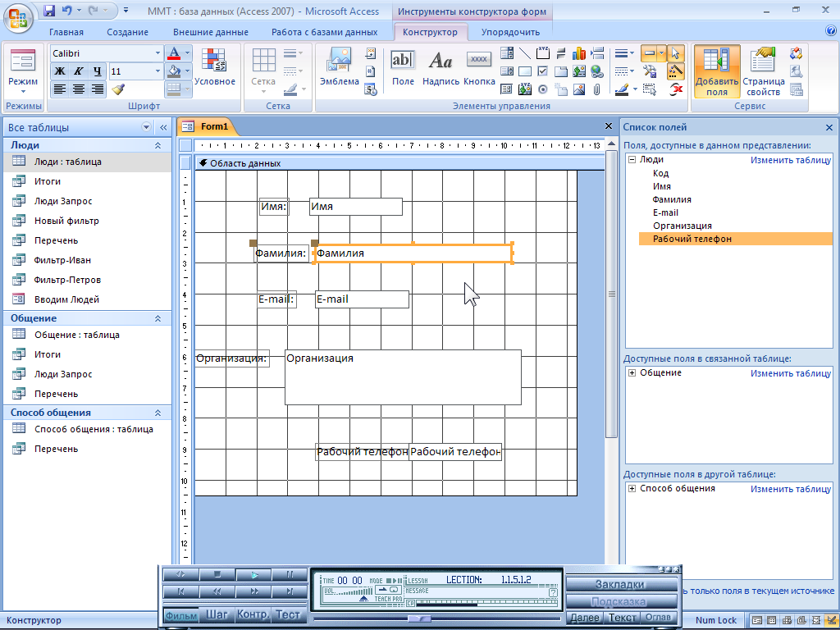This screenshot has width=840, height=630.
Task: Click the date and time icon
Action: pos(371,89)
